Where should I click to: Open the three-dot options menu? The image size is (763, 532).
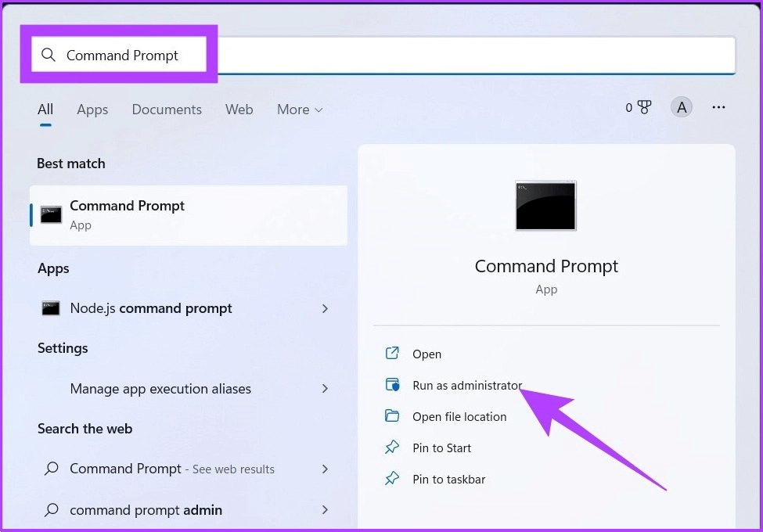(718, 107)
